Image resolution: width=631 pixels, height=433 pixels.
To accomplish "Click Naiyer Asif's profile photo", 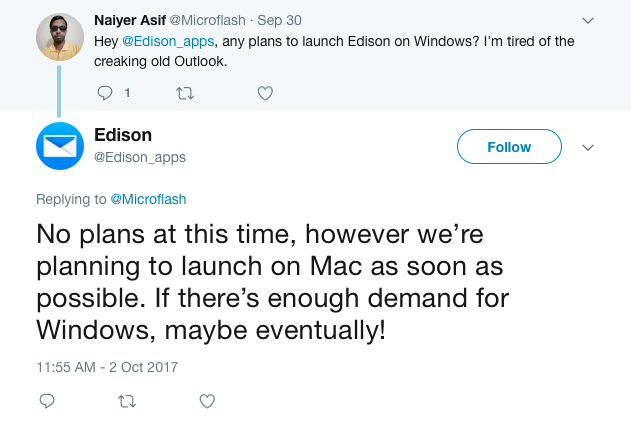I will [x=60, y=37].
